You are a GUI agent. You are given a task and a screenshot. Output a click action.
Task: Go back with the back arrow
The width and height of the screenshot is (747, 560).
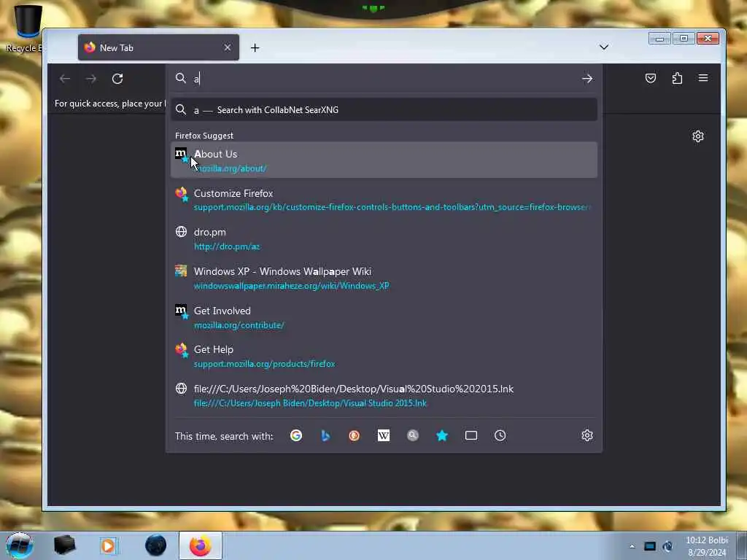[x=65, y=79]
